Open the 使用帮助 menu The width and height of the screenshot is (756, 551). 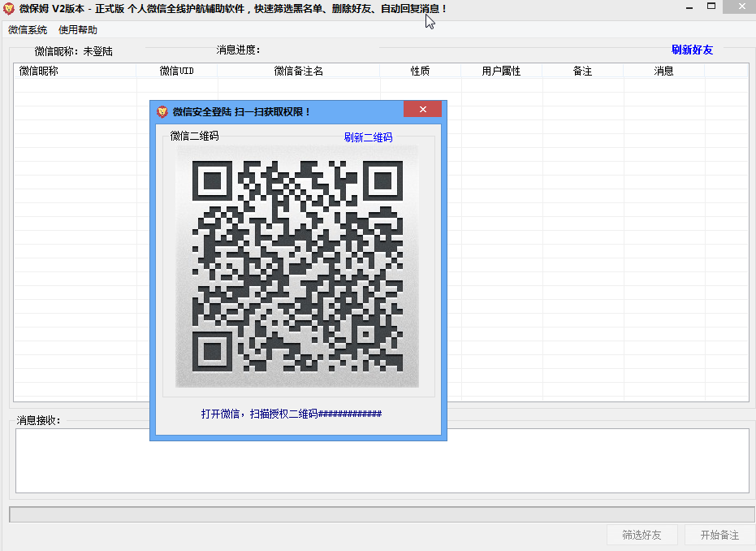tap(78, 30)
